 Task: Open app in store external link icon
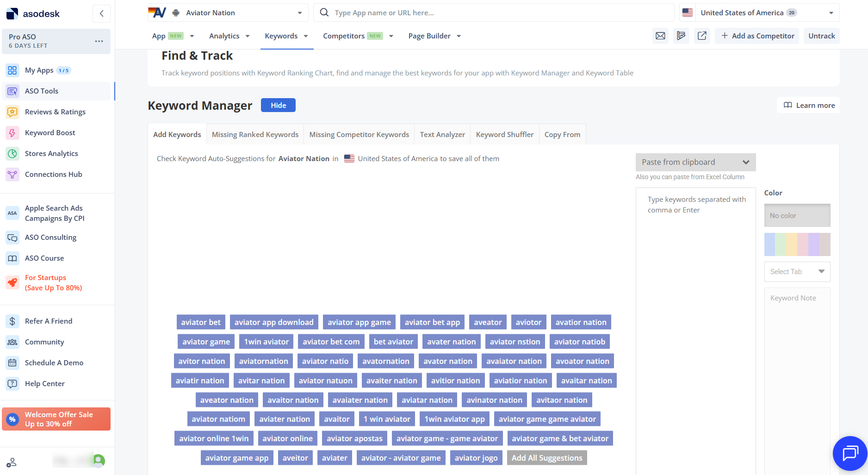[702, 36]
